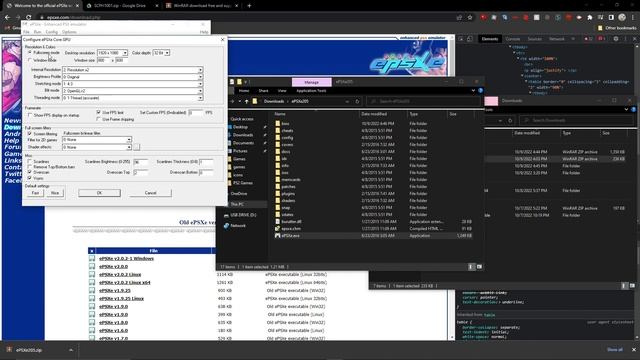Open OneDrive in navigation pane
Viewport: 640px width, 360px height.
(239, 193)
